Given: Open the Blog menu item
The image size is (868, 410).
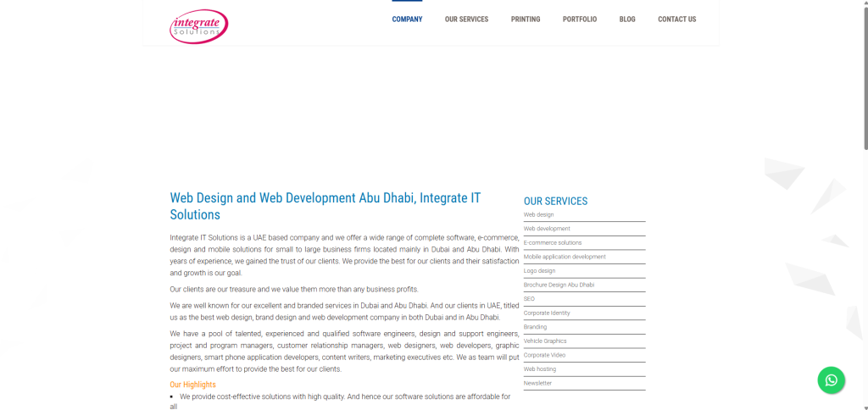Looking at the screenshot, I should (x=627, y=19).
